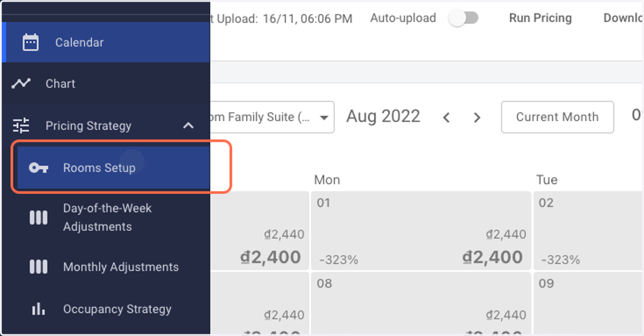Screen dimensions: 644x336
Task: Click the Occupancy Strategy bar chart icon
Action: [39, 309]
